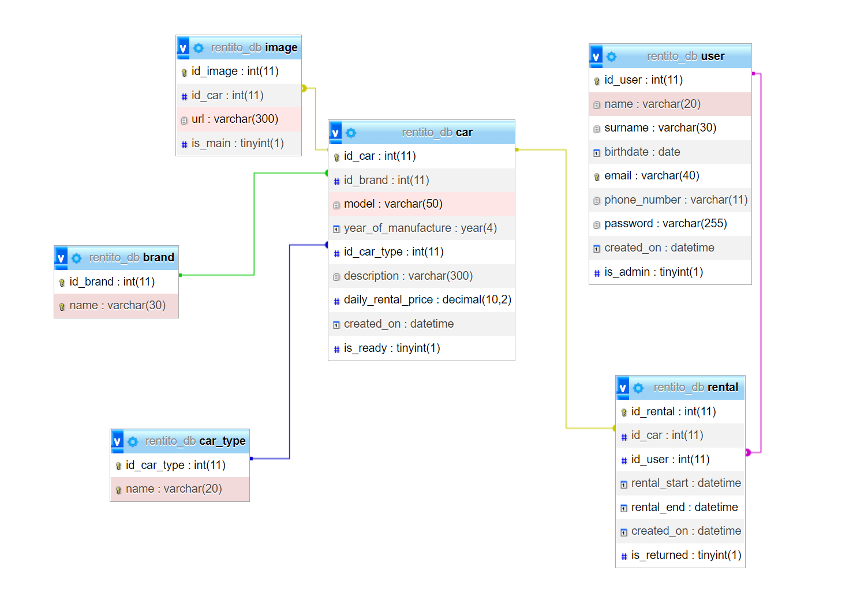The width and height of the screenshot is (868, 608).
Task: Select the 'name : varchar(30)' brand column
Action: point(117,305)
